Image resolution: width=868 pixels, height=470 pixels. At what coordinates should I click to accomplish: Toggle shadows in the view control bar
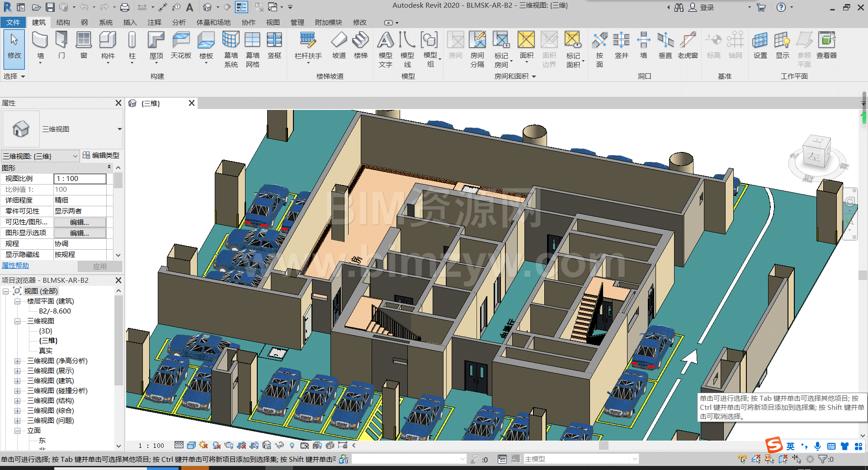[217, 446]
